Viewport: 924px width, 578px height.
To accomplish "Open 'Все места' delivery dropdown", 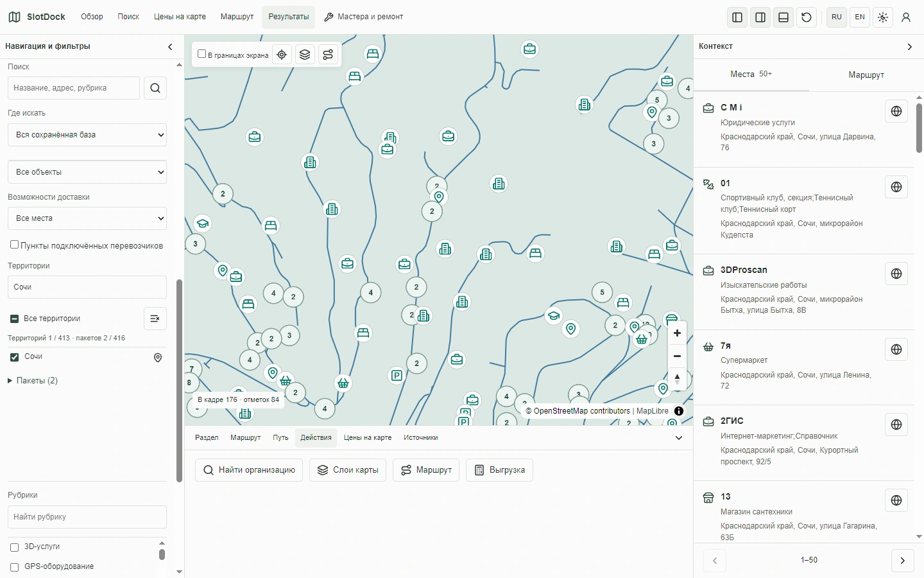I will (x=87, y=218).
